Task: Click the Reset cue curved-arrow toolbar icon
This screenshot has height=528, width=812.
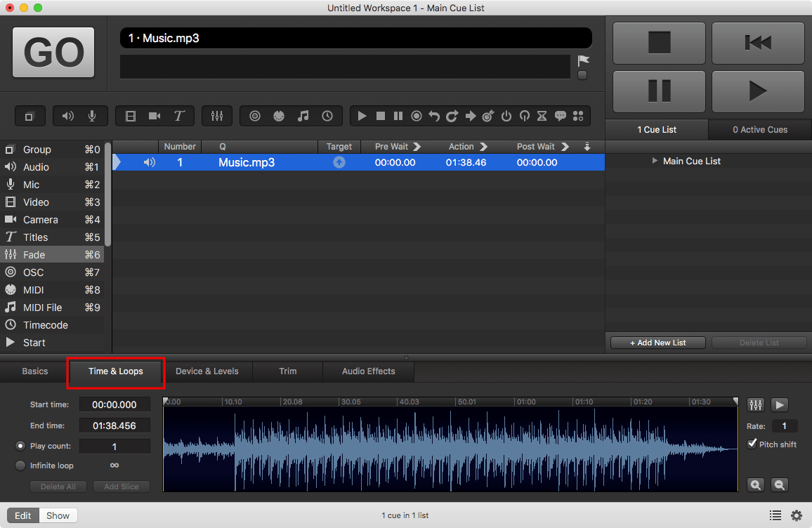Action: [434, 116]
